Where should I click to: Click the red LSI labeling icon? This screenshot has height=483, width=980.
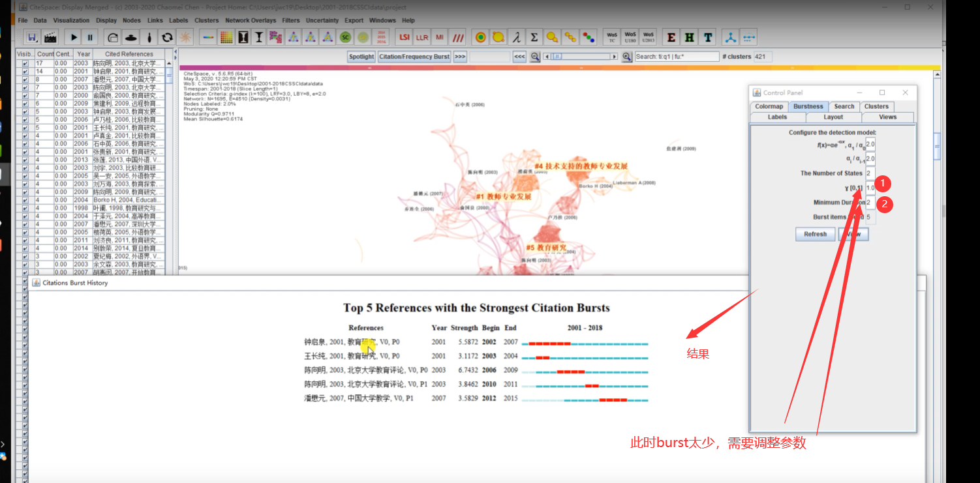(405, 37)
